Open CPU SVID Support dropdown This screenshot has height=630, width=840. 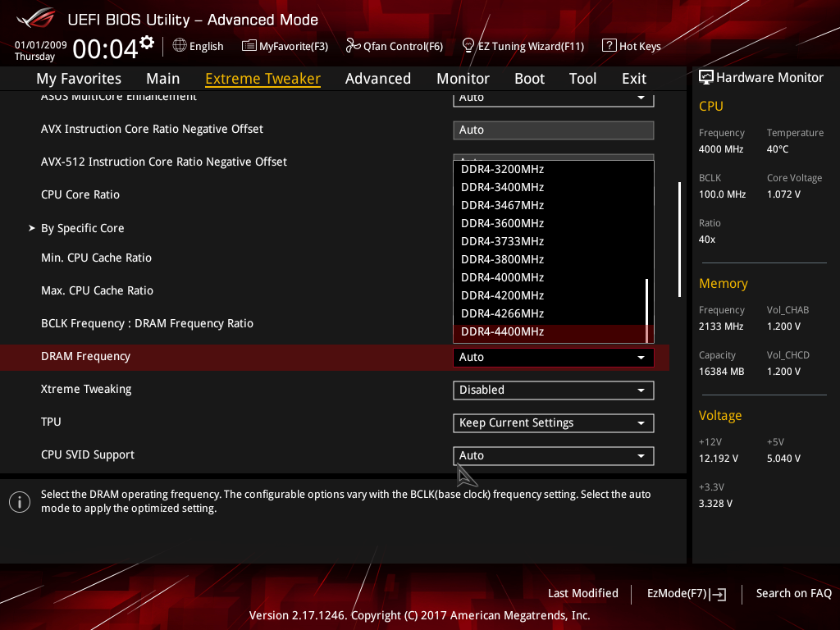(x=554, y=456)
